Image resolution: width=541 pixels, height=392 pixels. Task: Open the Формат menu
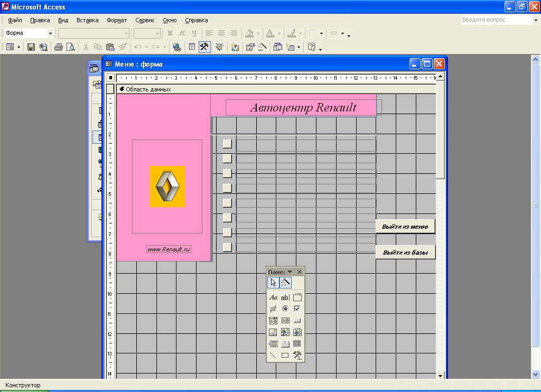117,21
